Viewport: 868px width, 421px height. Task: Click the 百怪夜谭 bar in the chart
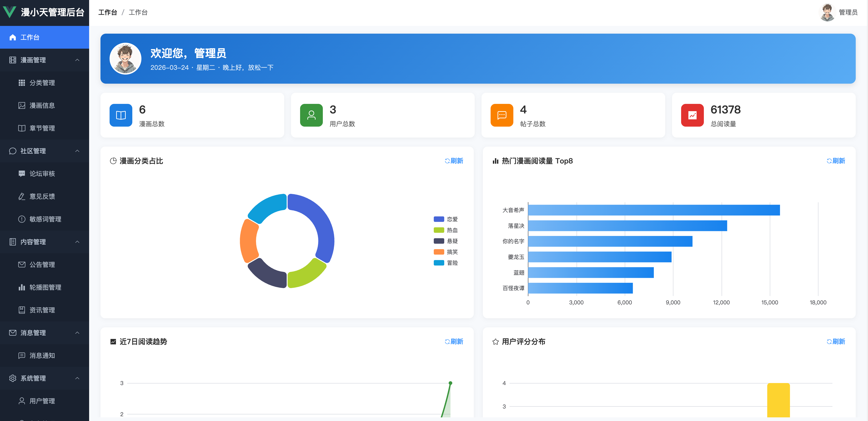pyautogui.click(x=580, y=288)
